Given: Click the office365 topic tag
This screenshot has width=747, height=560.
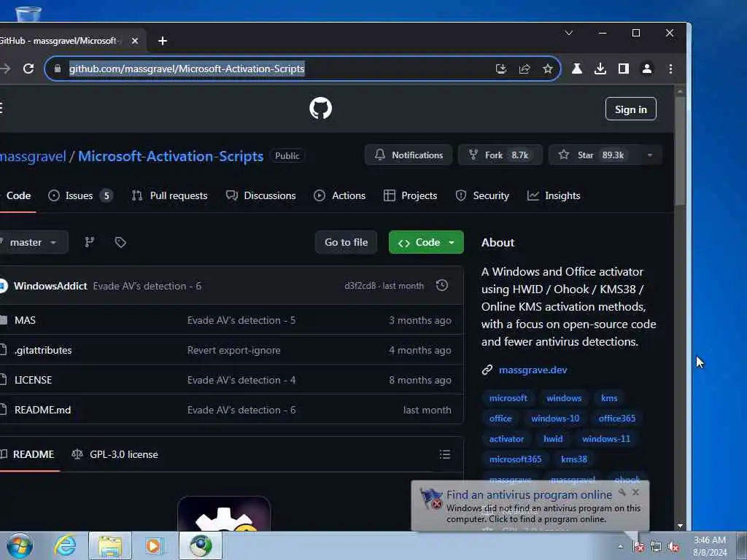Looking at the screenshot, I should tap(617, 419).
